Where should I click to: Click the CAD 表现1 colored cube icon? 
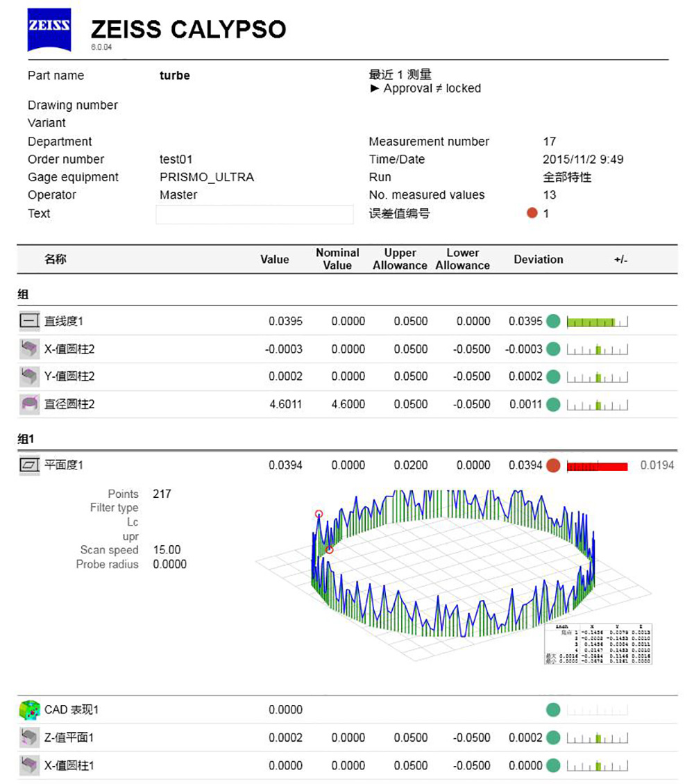click(x=29, y=710)
